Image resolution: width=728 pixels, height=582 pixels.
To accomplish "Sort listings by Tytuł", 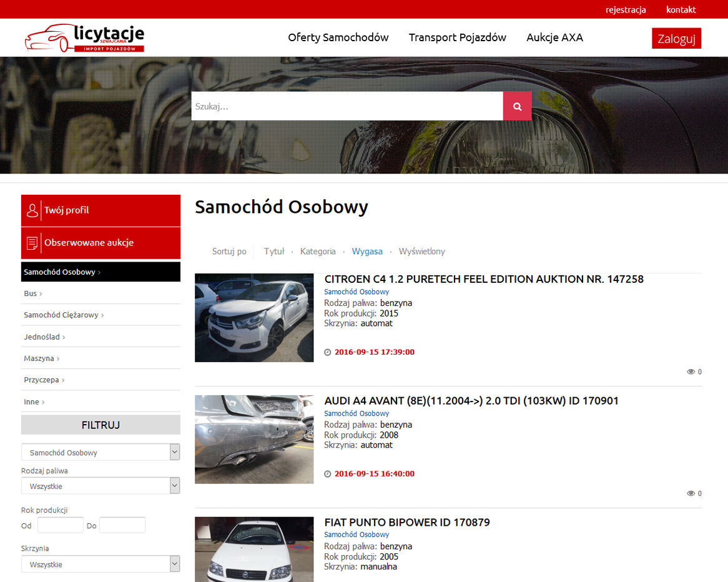I will pyautogui.click(x=274, y=251).
